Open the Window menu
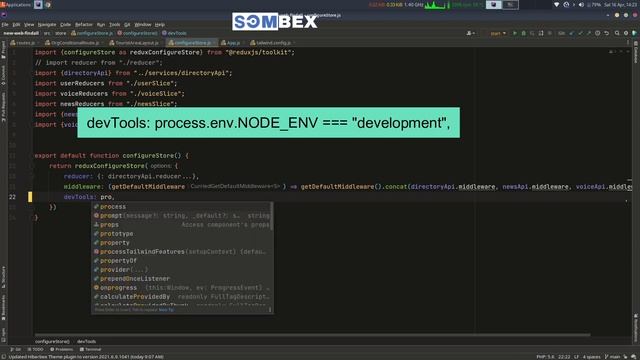640x360 pixels. click(x=143, y=24)
